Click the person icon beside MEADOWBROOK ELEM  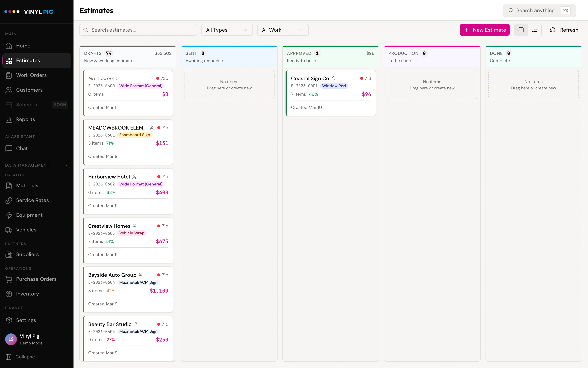pyautogui.click(x=152, y=128)
